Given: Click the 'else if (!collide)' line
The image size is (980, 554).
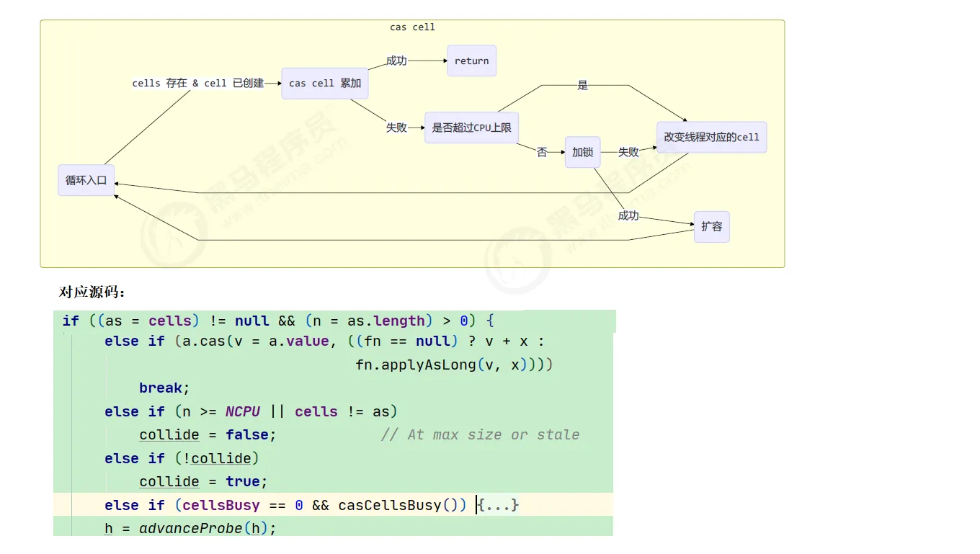Looking at the screenshot, I should (182, 458).
